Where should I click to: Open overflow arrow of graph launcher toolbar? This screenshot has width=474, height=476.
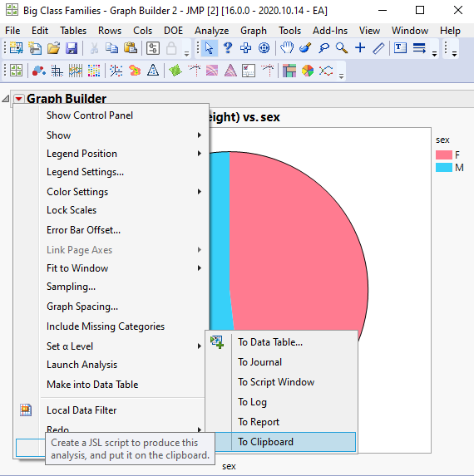(x=341, y=76)
